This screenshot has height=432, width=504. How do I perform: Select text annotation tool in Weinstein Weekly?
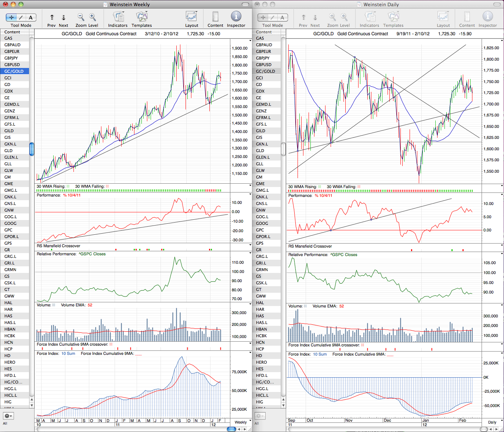pyautogui.click(x=31, y=17)
